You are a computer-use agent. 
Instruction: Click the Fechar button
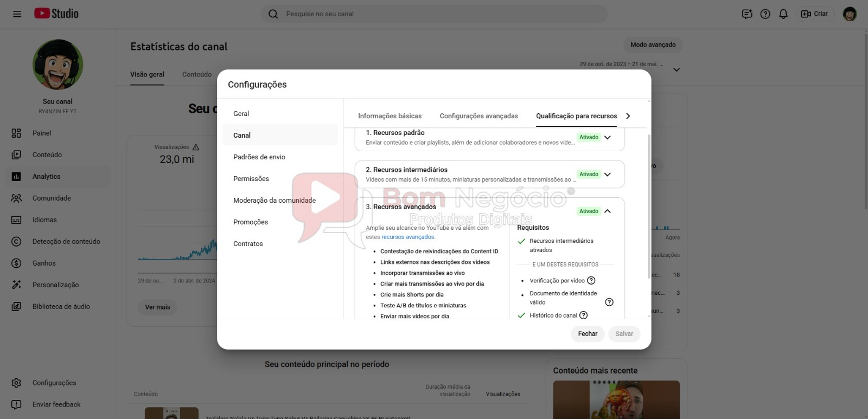[588, 334]
